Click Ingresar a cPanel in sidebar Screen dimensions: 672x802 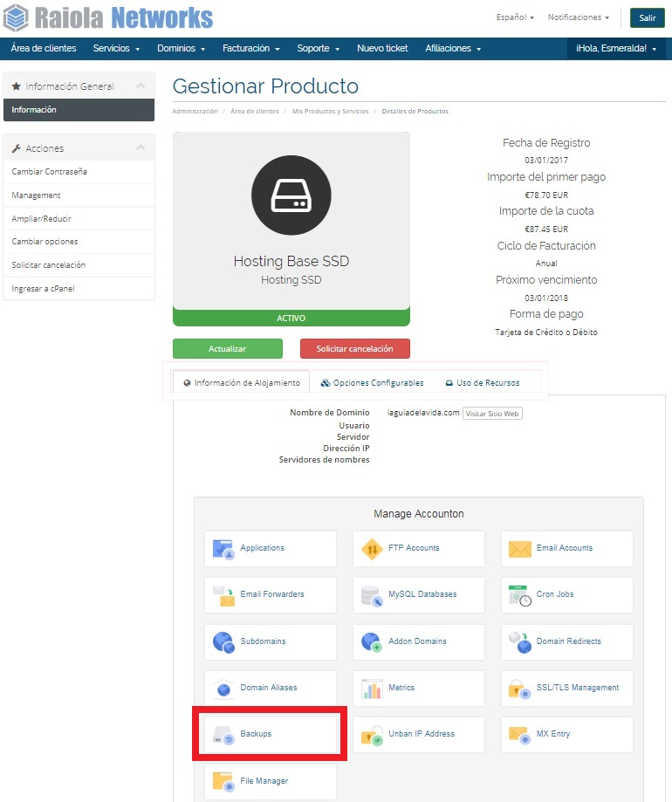pyautogui.click(x=43, y=288)
